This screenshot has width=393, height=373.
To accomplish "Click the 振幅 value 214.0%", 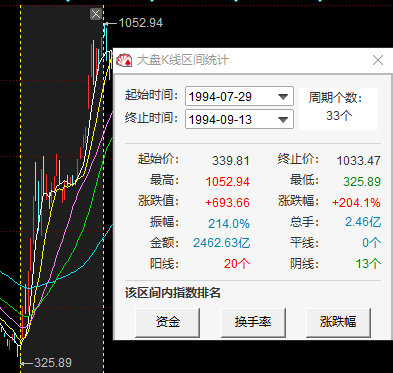I will [229, 224].
